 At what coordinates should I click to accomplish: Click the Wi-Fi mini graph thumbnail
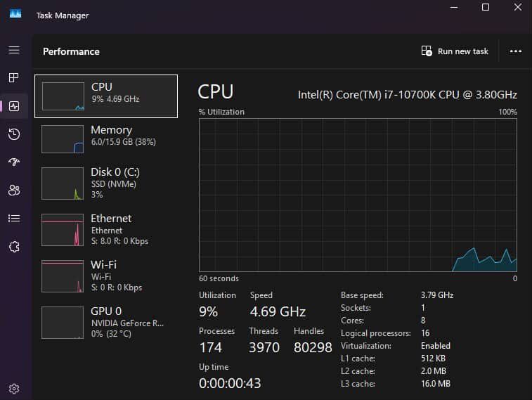click(x=63, y=276)
